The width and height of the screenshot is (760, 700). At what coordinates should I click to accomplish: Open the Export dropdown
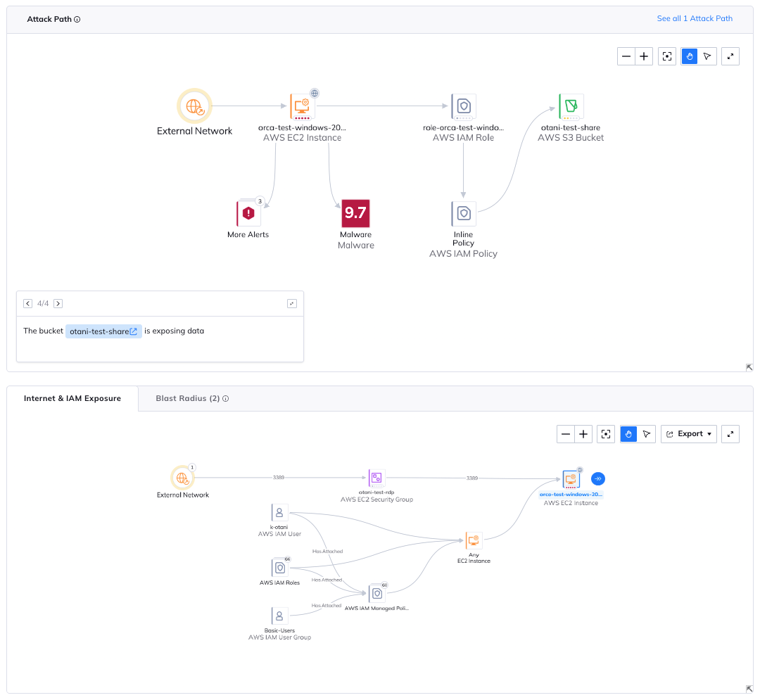689,434
